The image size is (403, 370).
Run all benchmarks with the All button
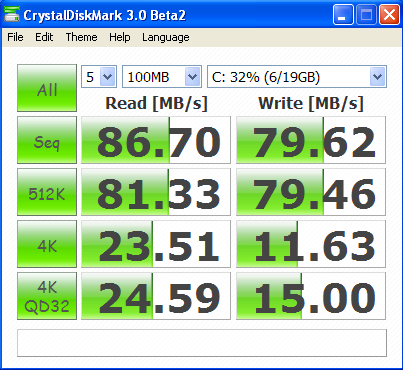point(47,88)
